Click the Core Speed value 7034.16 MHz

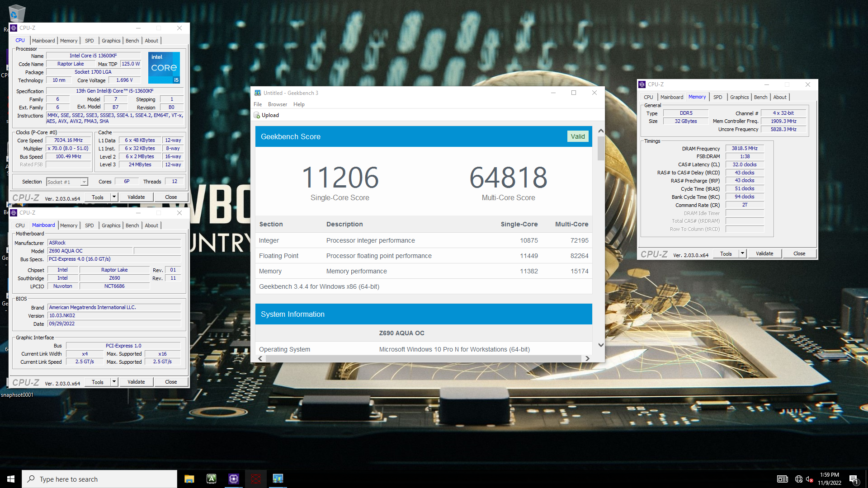point(69,141)
